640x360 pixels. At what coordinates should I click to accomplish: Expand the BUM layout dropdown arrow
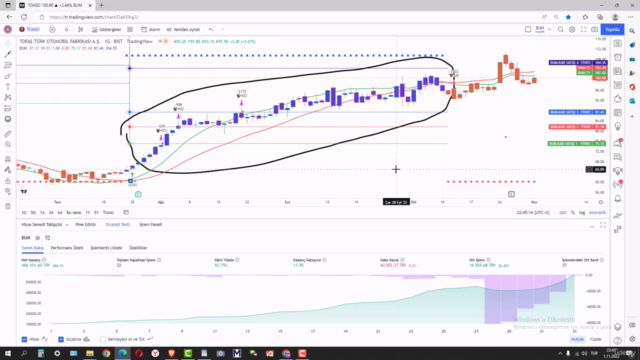pos(549,29)
